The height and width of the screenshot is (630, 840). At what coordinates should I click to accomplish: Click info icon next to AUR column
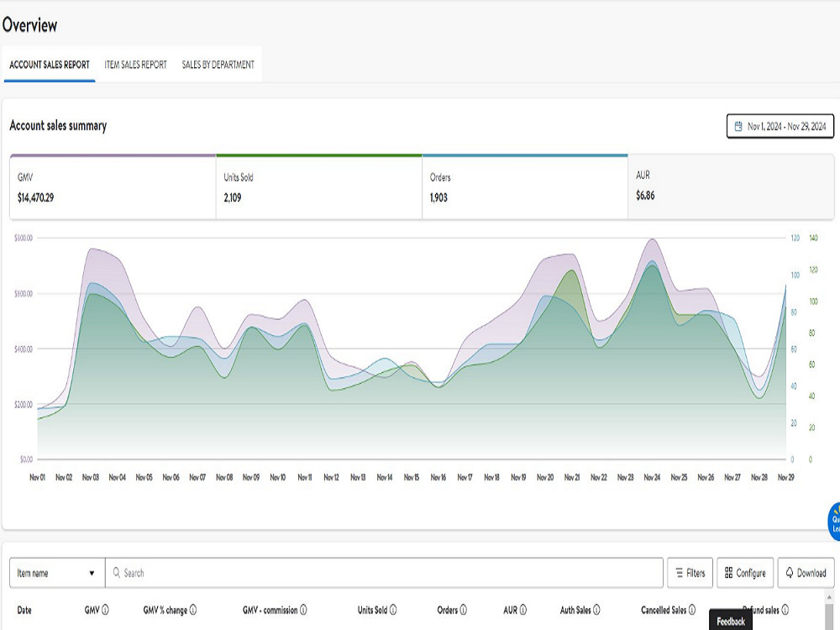pyautogui.click(x=522, y=610)
